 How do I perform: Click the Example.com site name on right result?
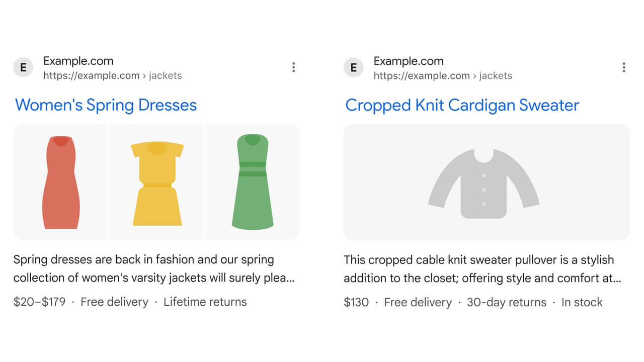click(408, 61)
